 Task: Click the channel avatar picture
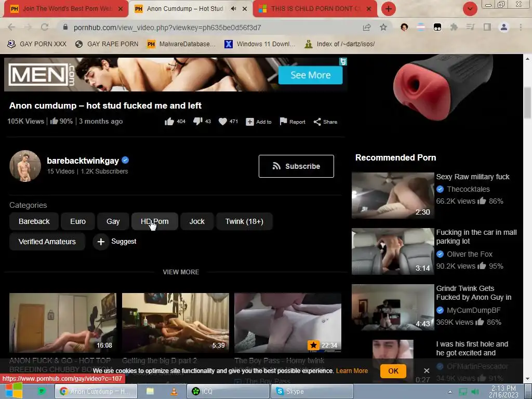pyautogui.click(x=25, y=166)
